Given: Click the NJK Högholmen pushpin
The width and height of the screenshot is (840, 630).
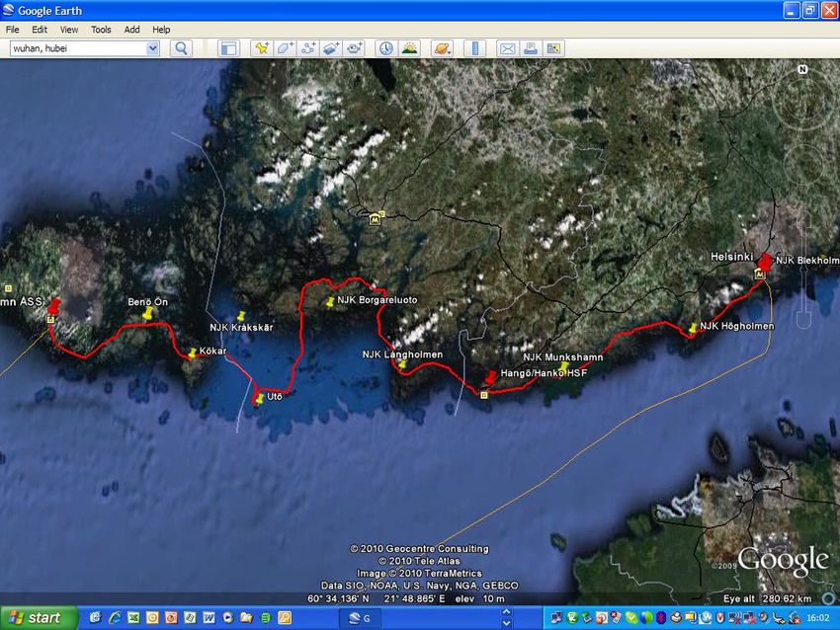Looking at the screenshot, I should (x=693, y=328).
